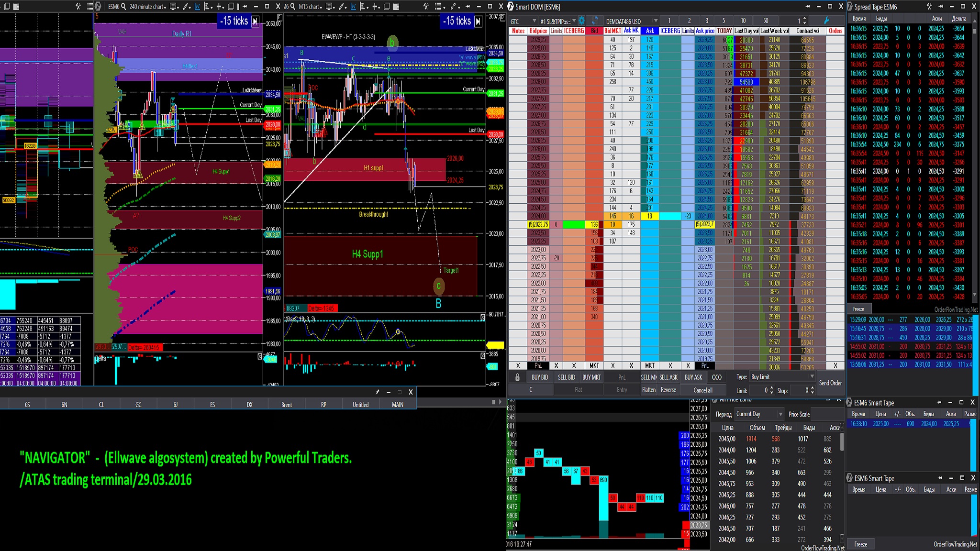Toggle the OCO order button
The width and height of the screenshot is (980, 551).
click(x=716, y=377)
